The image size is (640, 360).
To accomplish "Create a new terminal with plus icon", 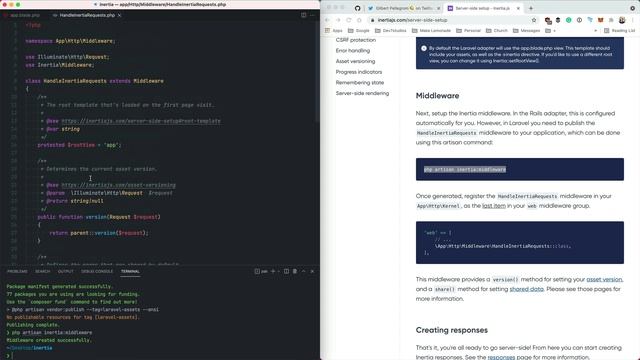I will point(273,271).
